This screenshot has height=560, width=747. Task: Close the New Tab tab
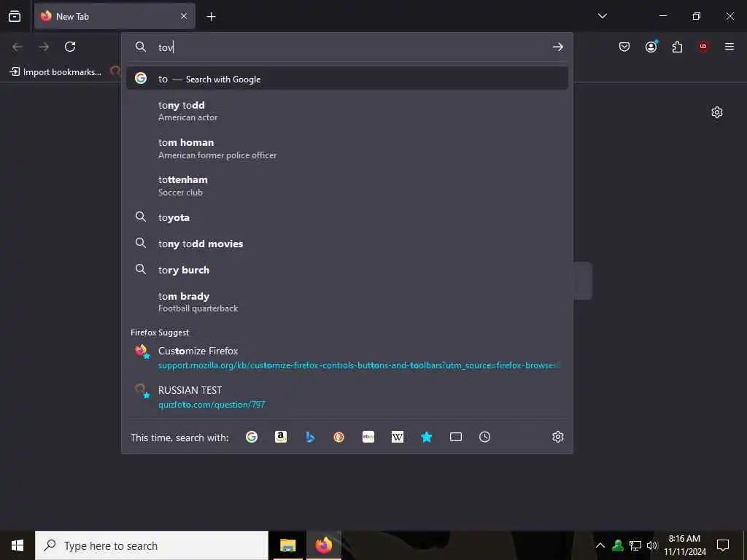pos(184,16)
